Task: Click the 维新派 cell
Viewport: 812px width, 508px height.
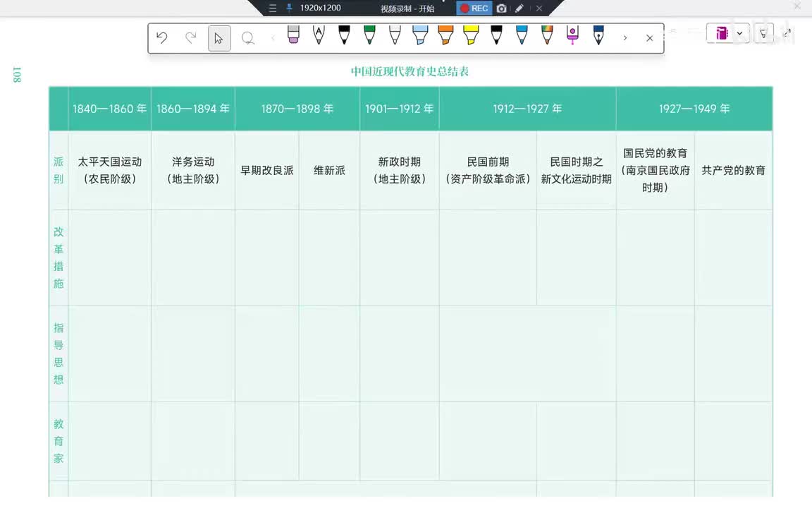Action: coord(329,170)
